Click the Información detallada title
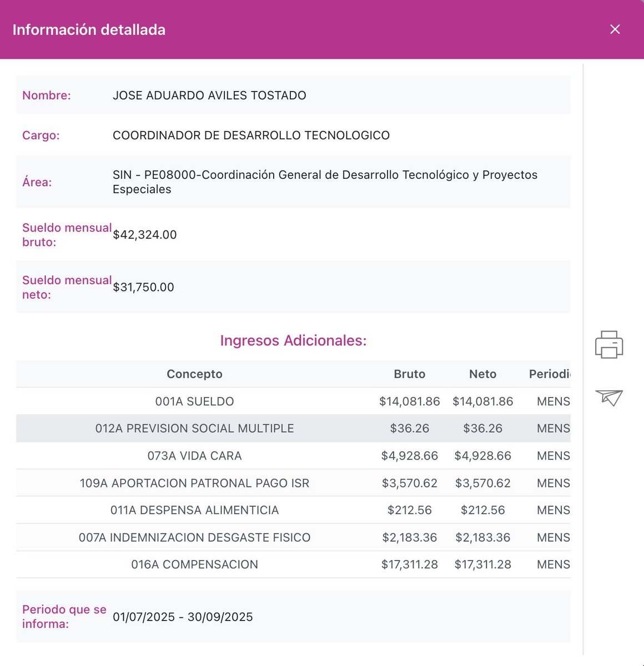 coord(89,29)
